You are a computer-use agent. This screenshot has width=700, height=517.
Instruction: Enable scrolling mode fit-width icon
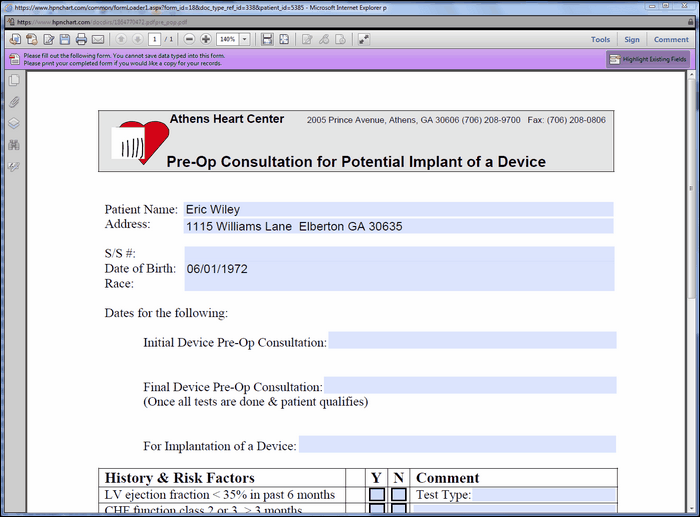pyautogui.click(x=267, y=39)
